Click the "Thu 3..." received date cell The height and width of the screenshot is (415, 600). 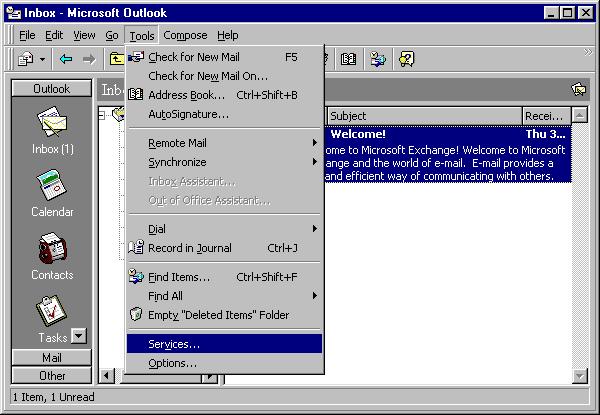(545, 134)
